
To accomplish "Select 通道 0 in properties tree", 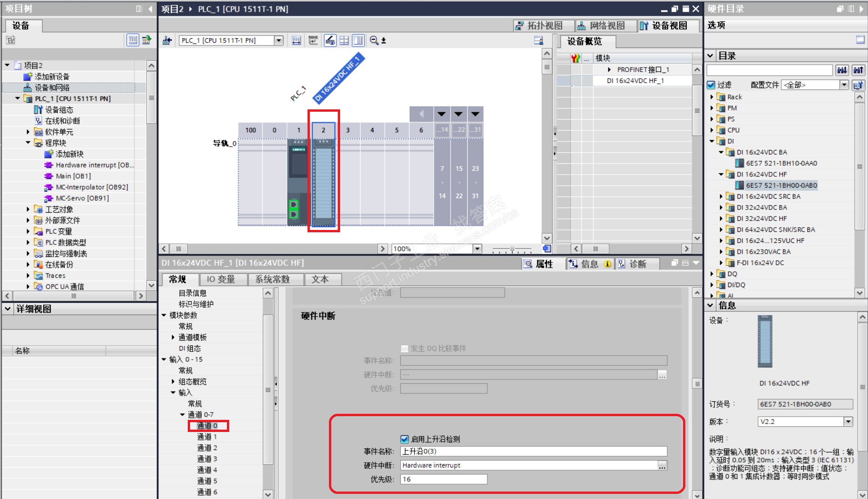I will [207, 425].
